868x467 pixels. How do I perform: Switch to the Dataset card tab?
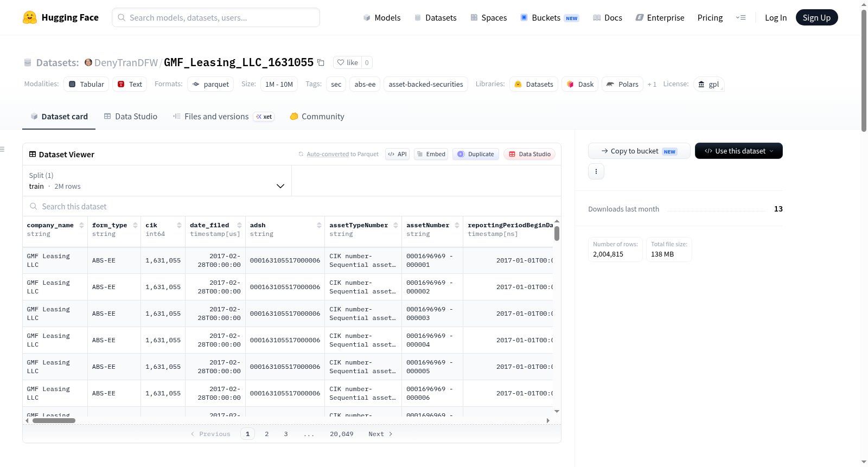59,116
